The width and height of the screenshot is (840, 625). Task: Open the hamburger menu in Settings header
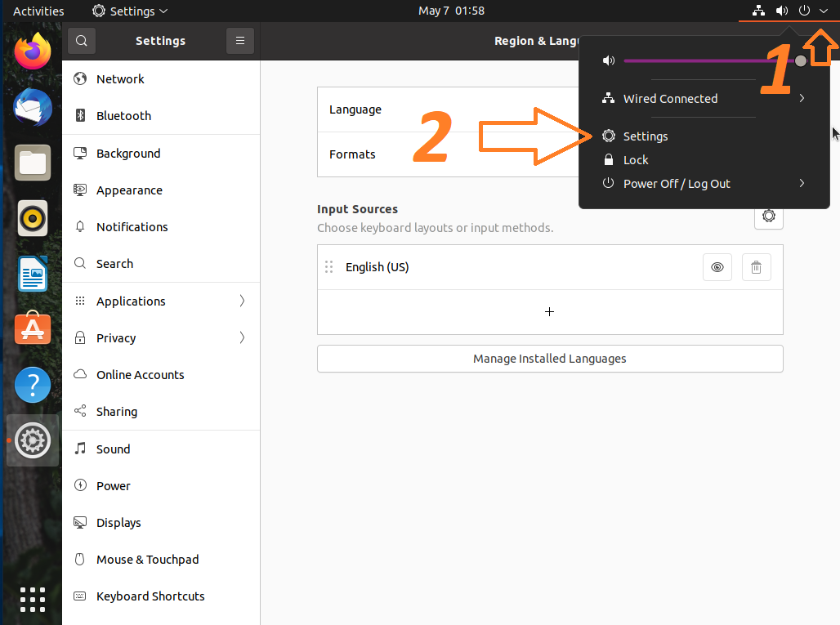(239, 41)
